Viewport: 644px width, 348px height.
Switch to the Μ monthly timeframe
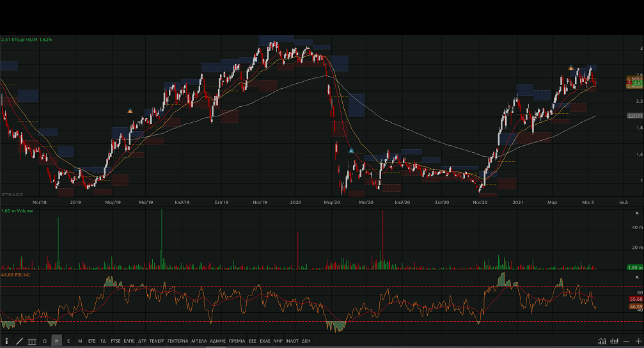(x=80, y=342)
